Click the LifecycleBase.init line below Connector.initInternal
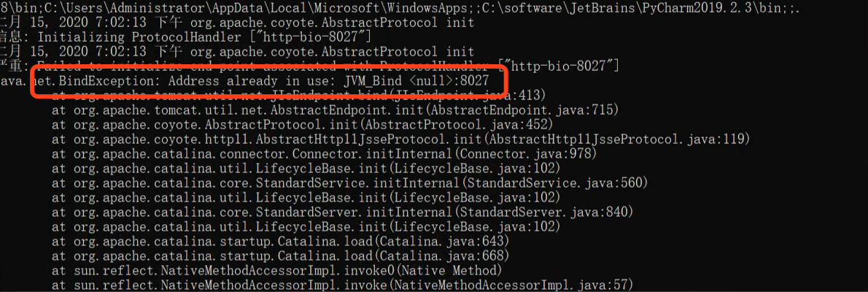The image size is (868, 292). [306, 167]
